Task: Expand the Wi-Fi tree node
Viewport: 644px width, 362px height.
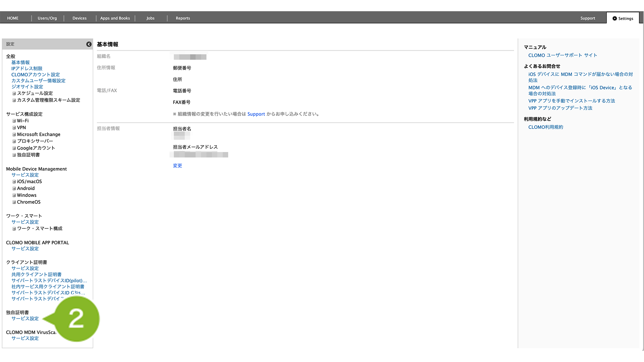Action: [14, 121]
